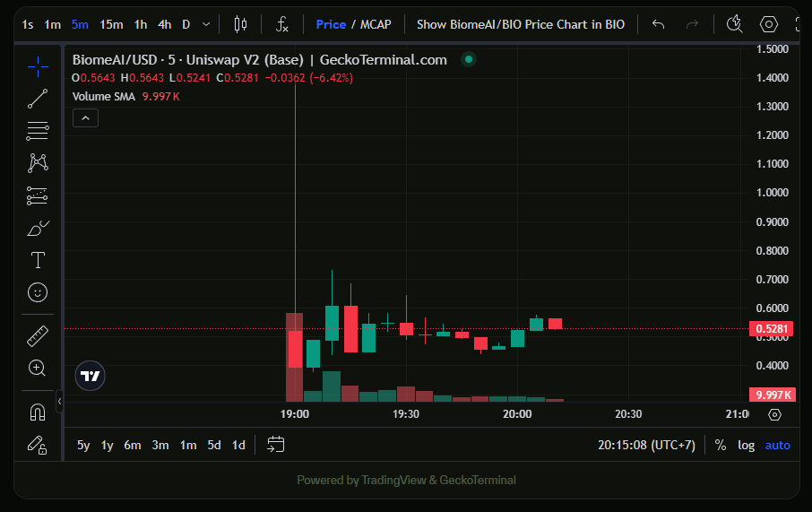This screenshot has height=512, width=812.
Task: Set the range to 3m
Action: (160, 445)
